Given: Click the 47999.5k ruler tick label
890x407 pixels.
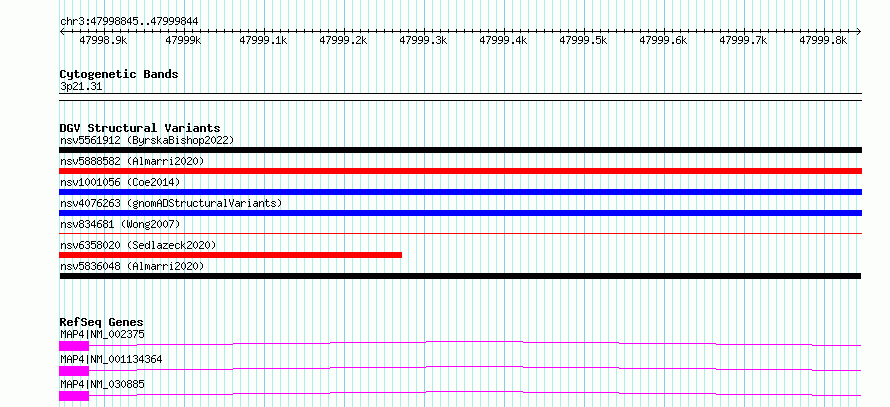Looking at the screenshot, I should [583, 40].
